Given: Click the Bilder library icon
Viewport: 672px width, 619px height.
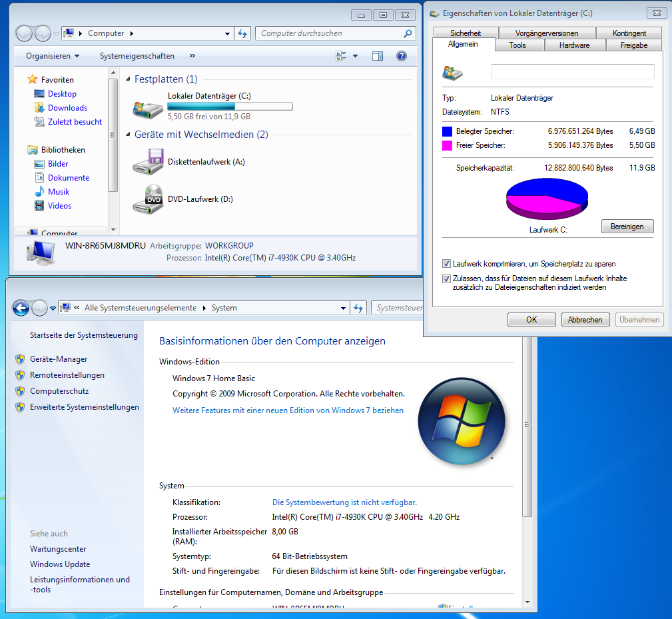Looking at the screenshot, I should [39, 164].
